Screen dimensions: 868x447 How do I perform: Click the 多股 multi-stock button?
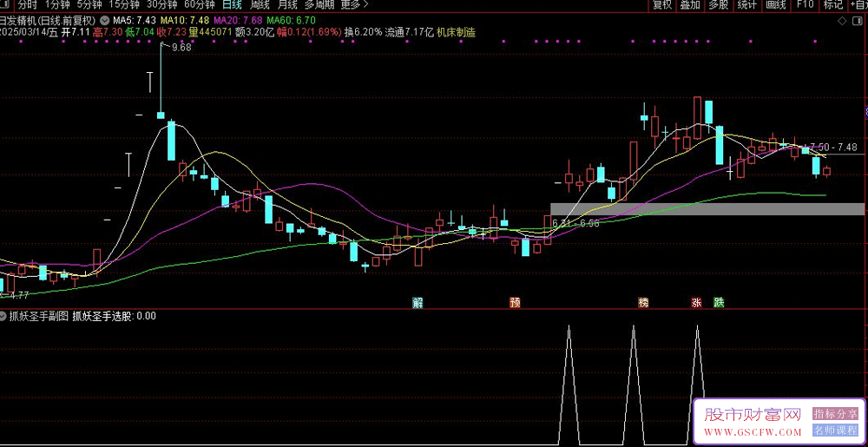719,5
